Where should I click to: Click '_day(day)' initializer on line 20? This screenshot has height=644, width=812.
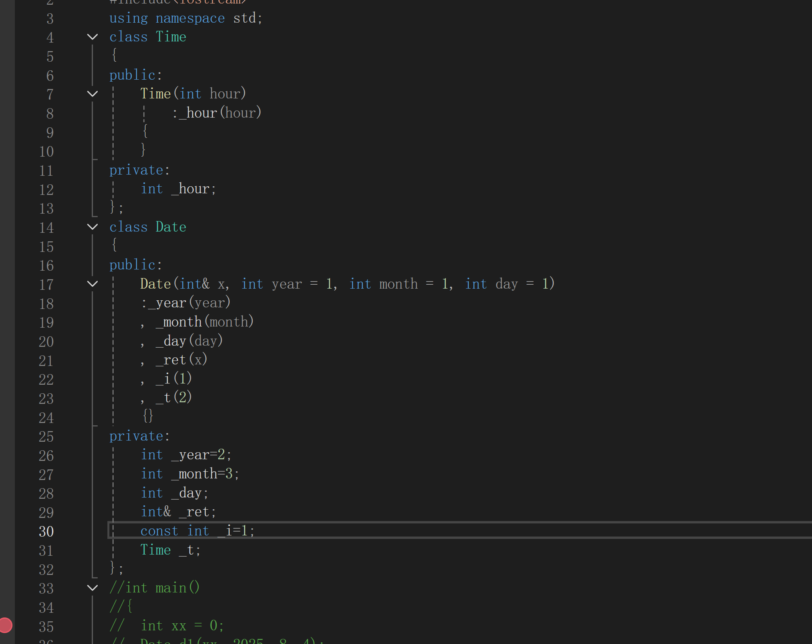[x=189, y=341]
